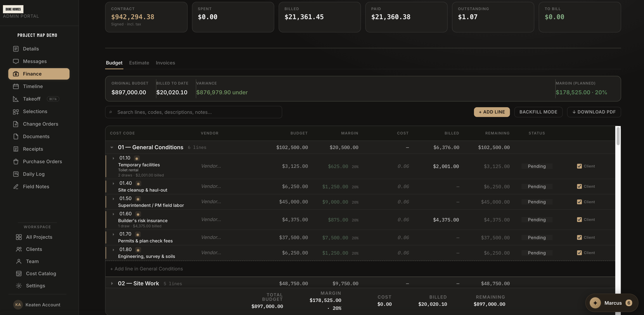Expand line 01.40 Site cleanup
Screen dimensions: 644x315
point(113,183)
